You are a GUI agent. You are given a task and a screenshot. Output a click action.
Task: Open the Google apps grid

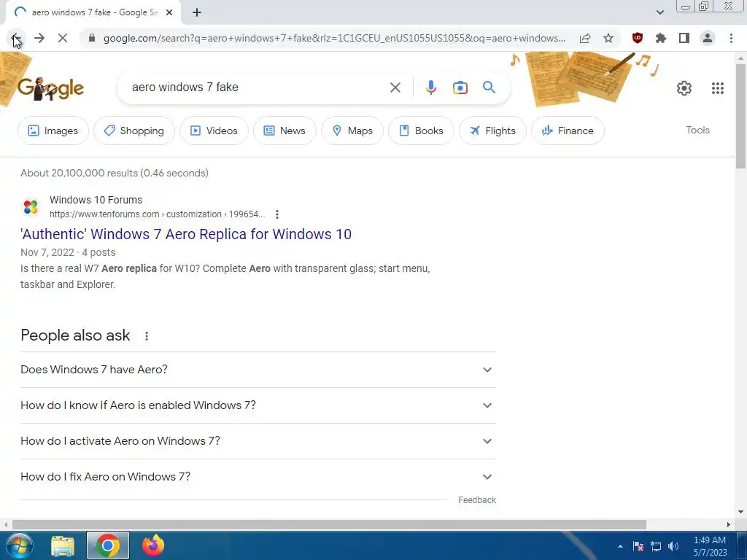tap(718, 88)
